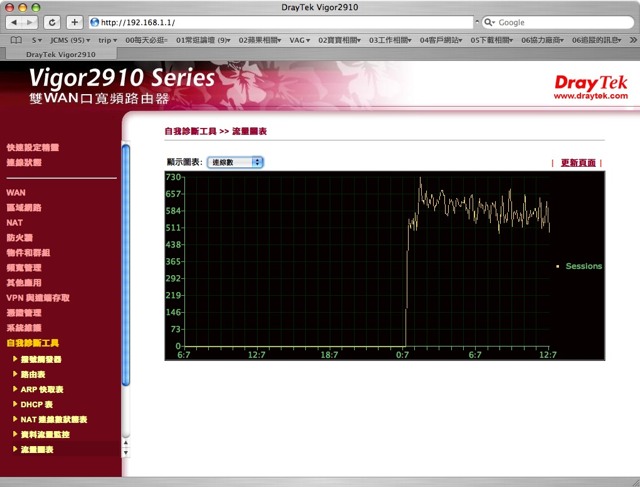This screenshot has height=487, width=640.
Task: Click the site globe icon in address bar
Action: (94, 22)
